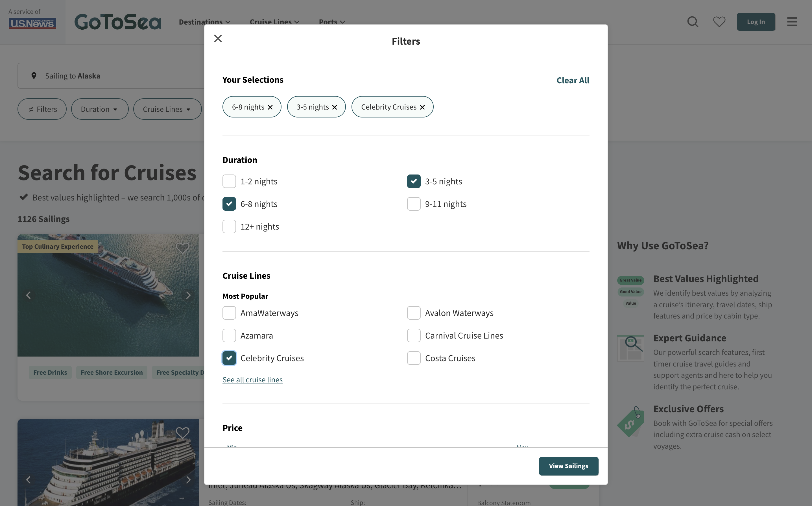The height and width of the screenshot is (506, 812).
Task: Open See all cruise lines link
Action: 252,380
